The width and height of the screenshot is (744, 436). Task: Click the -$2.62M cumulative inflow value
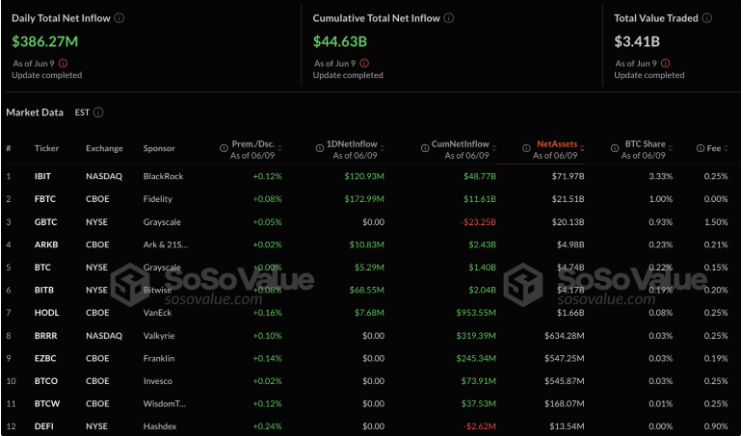tap(479, 427)
